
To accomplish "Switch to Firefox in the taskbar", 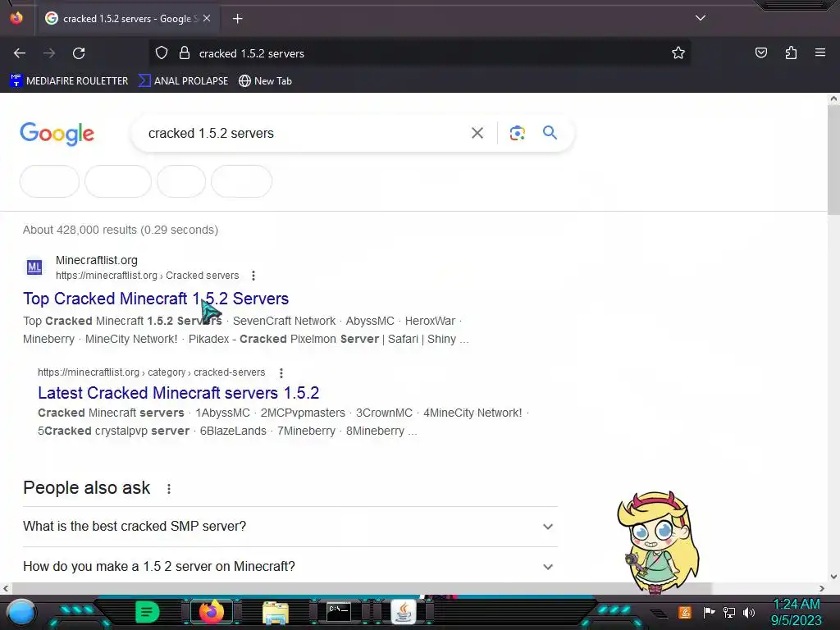I will (x=211, y=612).
